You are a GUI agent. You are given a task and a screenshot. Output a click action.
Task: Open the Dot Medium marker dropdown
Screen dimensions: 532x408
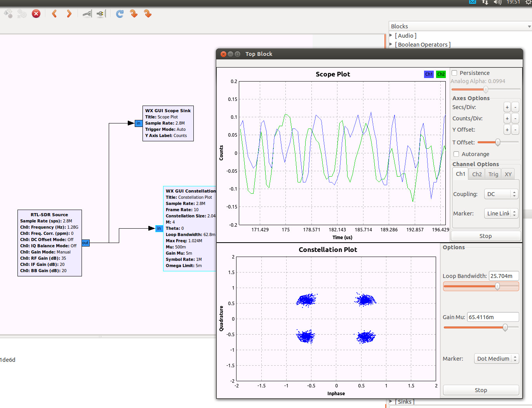pyautogui.click(x=496, y=359)
